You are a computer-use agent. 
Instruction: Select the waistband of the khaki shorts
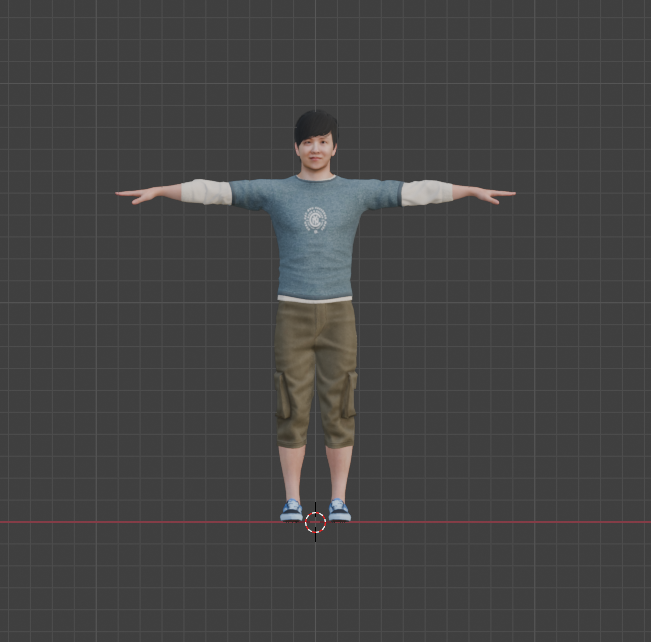click(x=315, y=308)
